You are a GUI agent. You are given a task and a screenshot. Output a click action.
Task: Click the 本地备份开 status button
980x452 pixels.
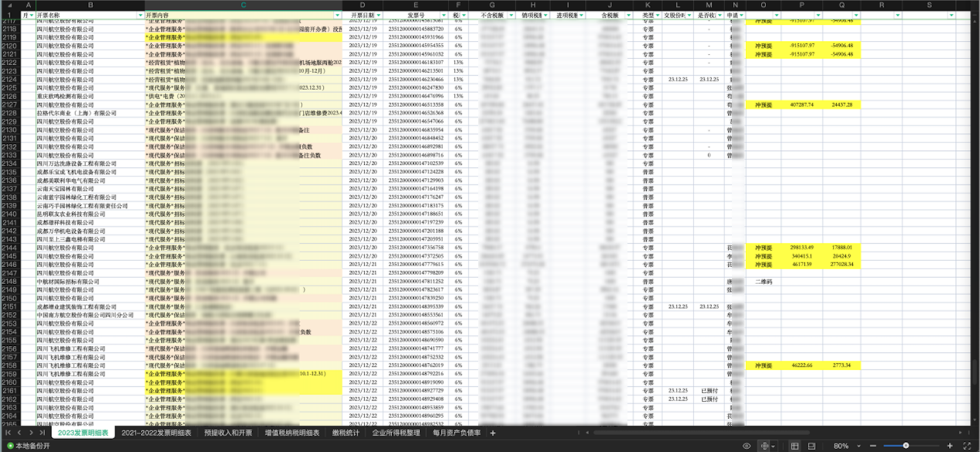pyautogui.click(x=26, y=447)
